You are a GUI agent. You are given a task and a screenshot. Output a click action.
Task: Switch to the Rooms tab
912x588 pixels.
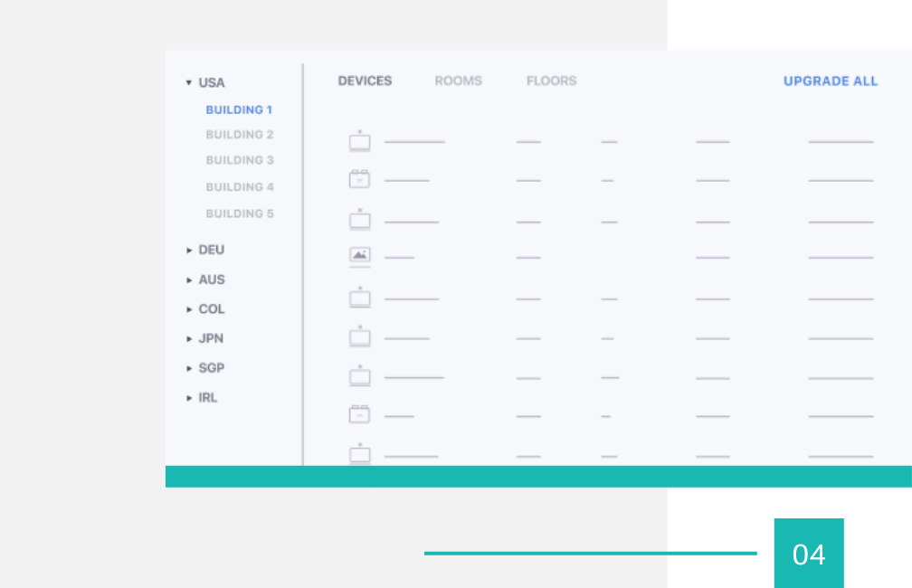(458, 81)
